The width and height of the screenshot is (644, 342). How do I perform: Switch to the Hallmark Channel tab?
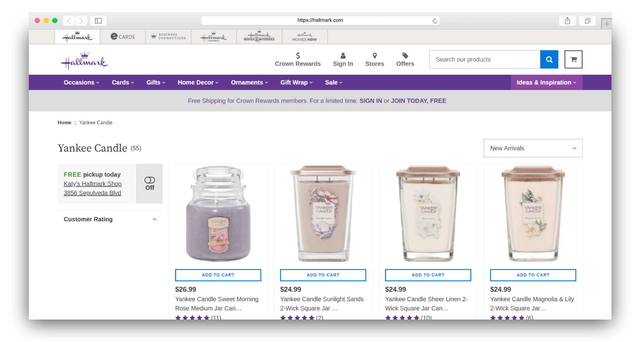[x=213, y=36]
